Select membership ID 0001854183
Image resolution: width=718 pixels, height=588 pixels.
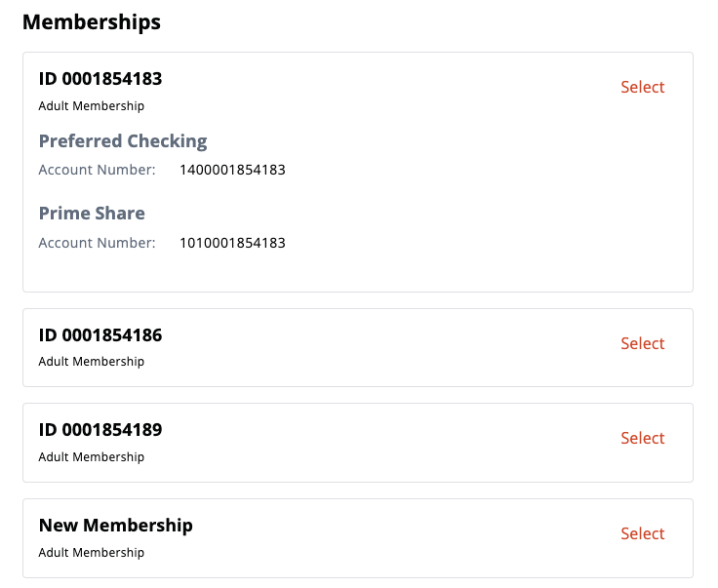point(642,87)
